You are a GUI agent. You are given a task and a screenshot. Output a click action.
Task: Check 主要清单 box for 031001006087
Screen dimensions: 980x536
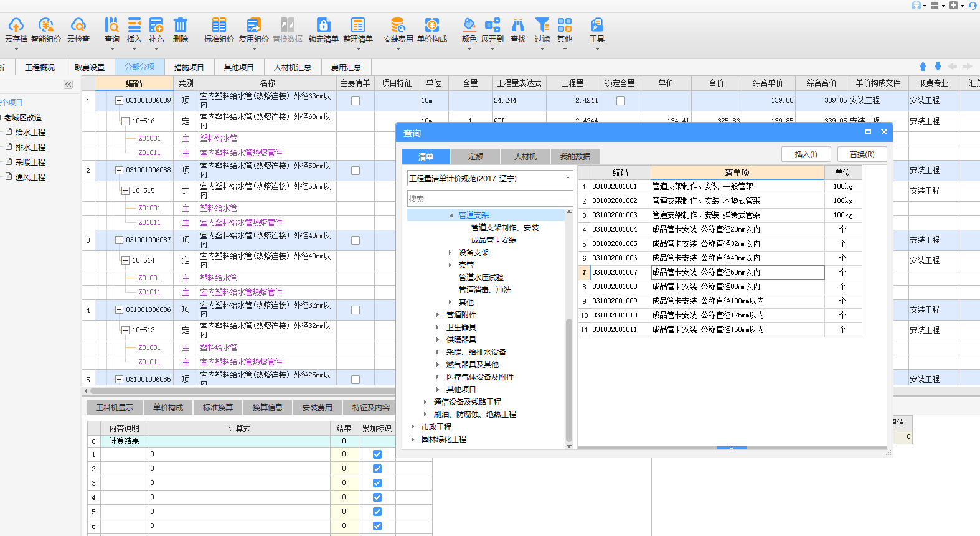point(356,240)
